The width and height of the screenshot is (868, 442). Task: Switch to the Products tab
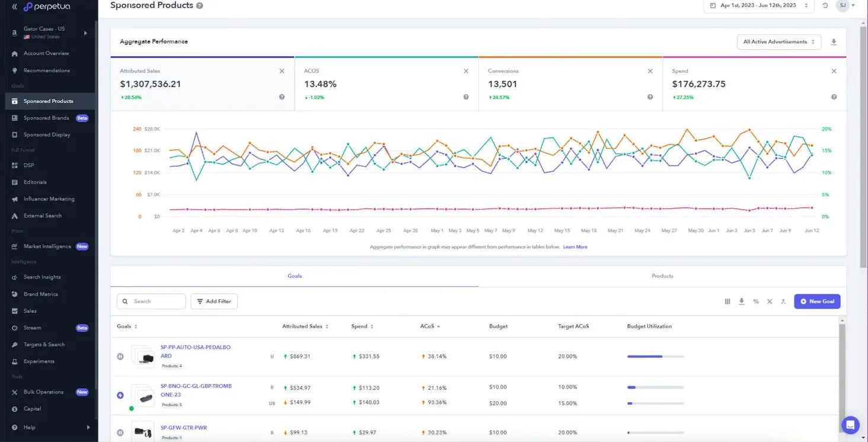[662, 276]
